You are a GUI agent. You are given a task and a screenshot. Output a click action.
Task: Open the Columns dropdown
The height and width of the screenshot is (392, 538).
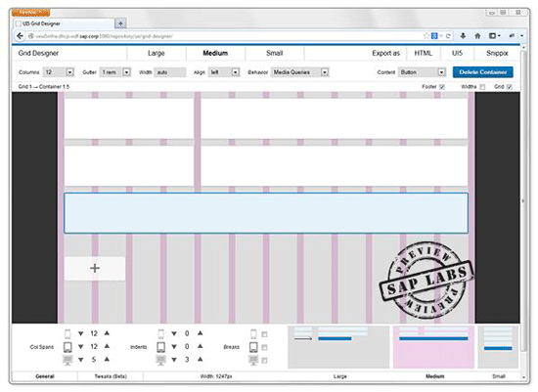59,72
